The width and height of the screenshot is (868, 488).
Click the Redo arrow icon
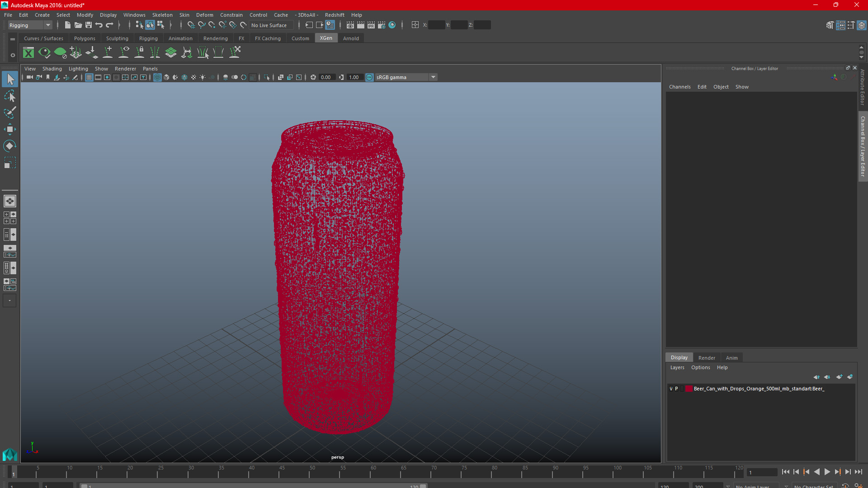coord(110,25)
